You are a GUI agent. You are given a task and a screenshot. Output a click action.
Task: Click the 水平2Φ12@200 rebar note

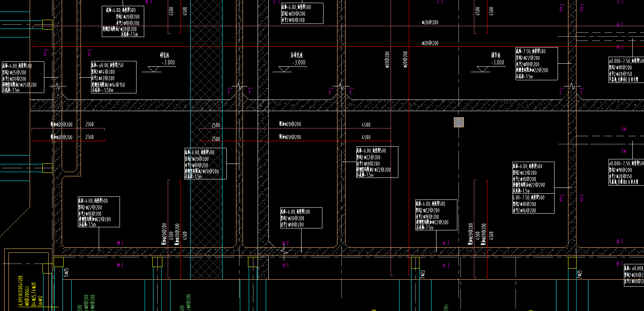[103, 78]
